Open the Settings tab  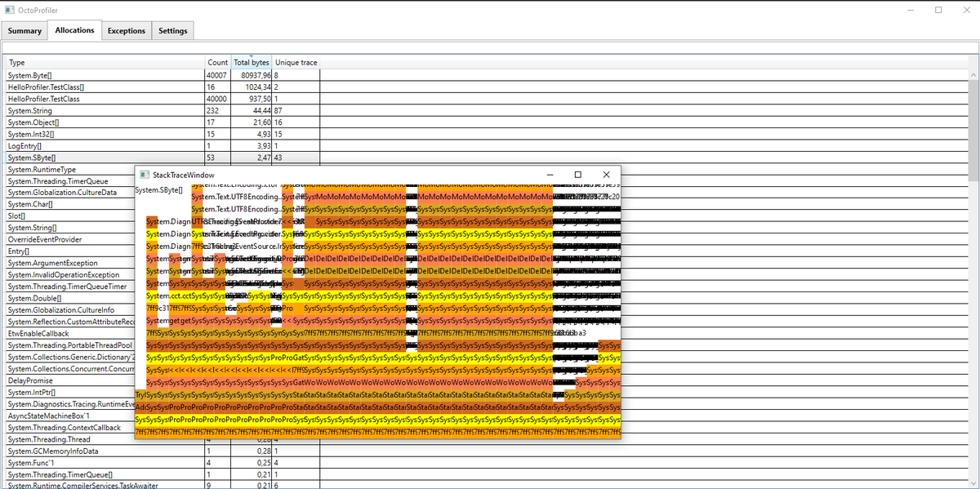coord(172,31)
